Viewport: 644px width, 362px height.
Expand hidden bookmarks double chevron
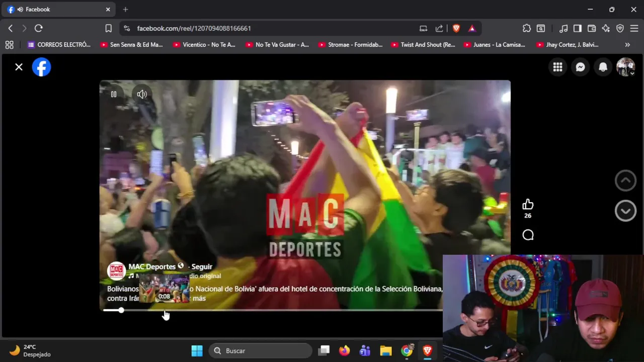click(627, 45)
